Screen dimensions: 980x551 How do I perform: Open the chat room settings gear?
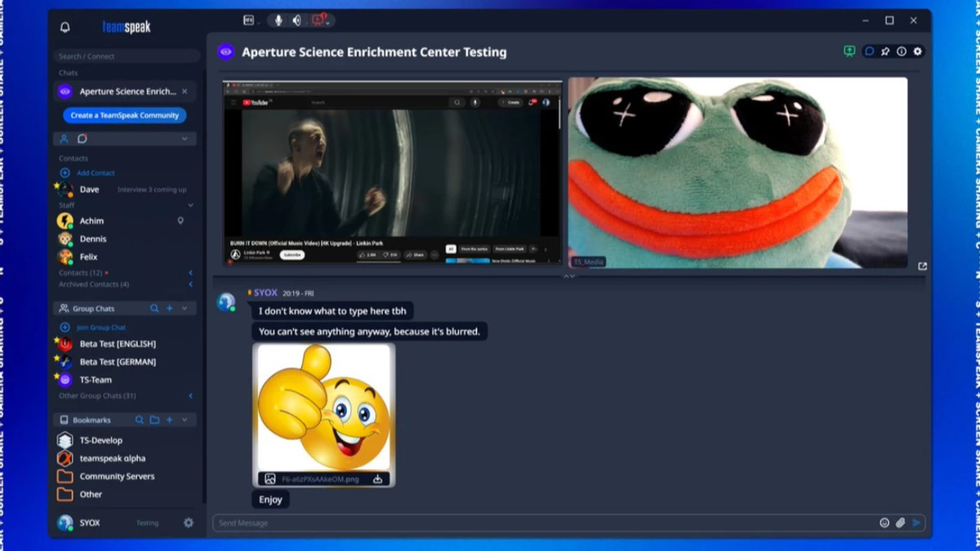tap(918, 51)
